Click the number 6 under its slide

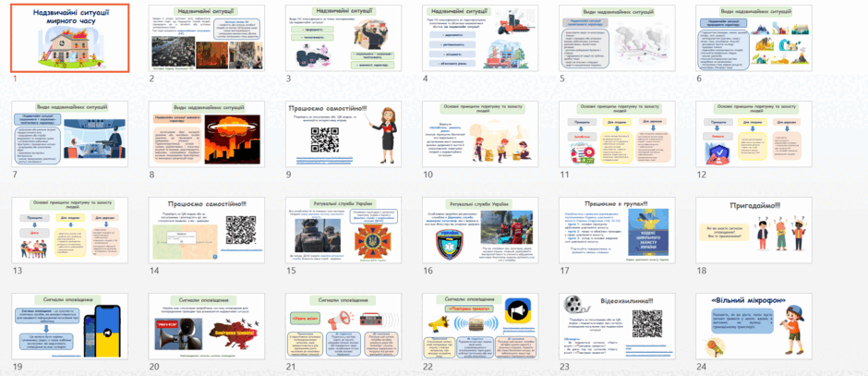(x=700, y=79)
